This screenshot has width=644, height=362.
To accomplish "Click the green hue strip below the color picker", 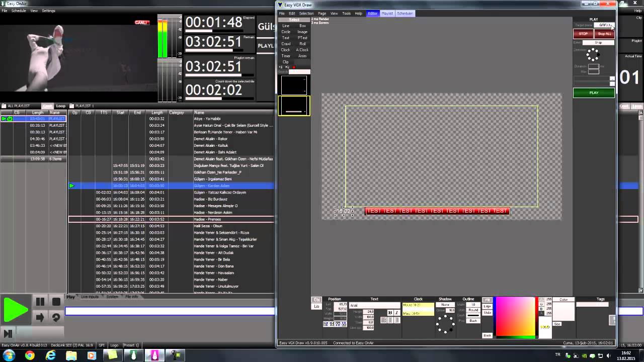I will [x=515, y=336].
